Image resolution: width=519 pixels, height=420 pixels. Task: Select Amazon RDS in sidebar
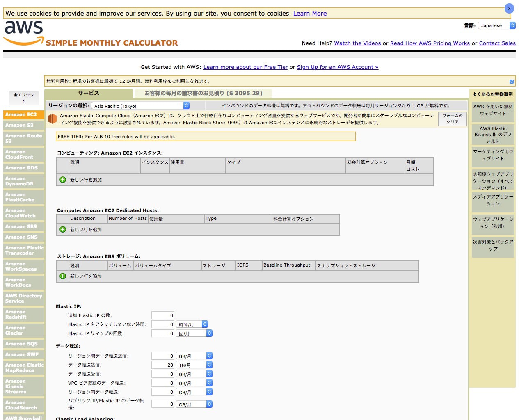coord(24,168)
